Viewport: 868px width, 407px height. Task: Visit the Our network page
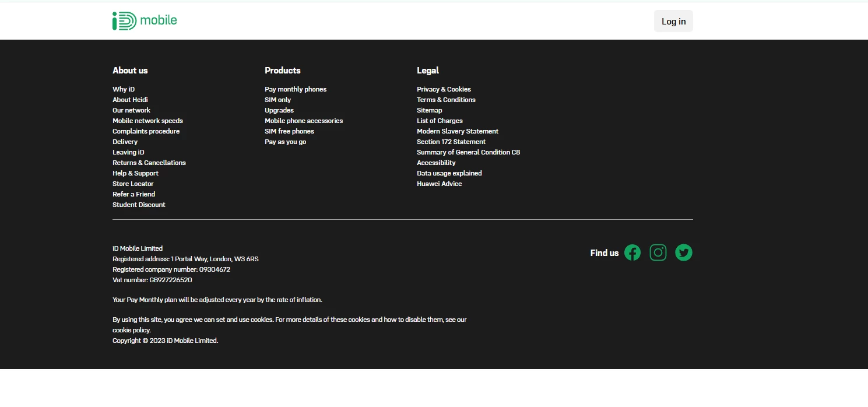131,110
